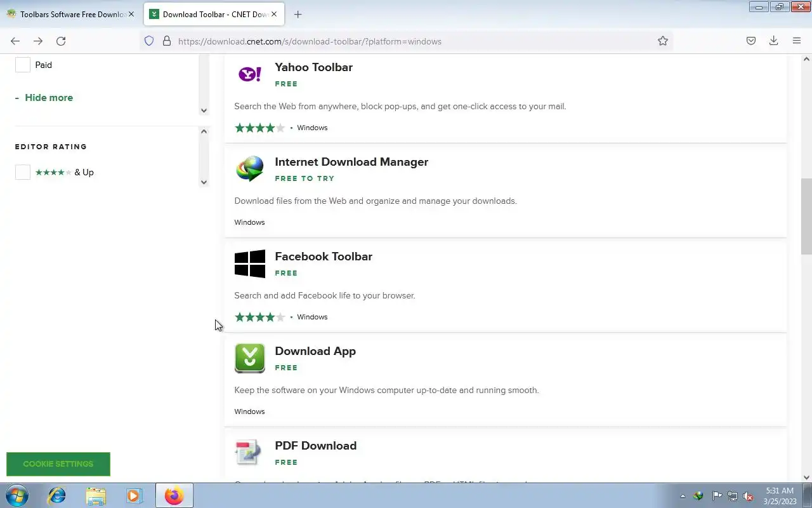Viewport: 812px width, 508px height.
Task: Open the Yahoo Toolbar title link
Action: point(313,67)
